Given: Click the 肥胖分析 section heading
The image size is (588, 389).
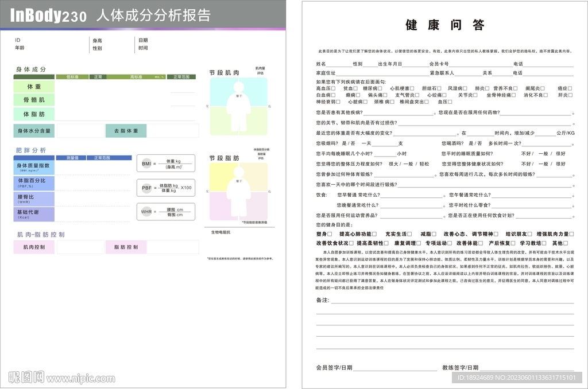Looking at the screenshot, I should [x=31, y=150].
